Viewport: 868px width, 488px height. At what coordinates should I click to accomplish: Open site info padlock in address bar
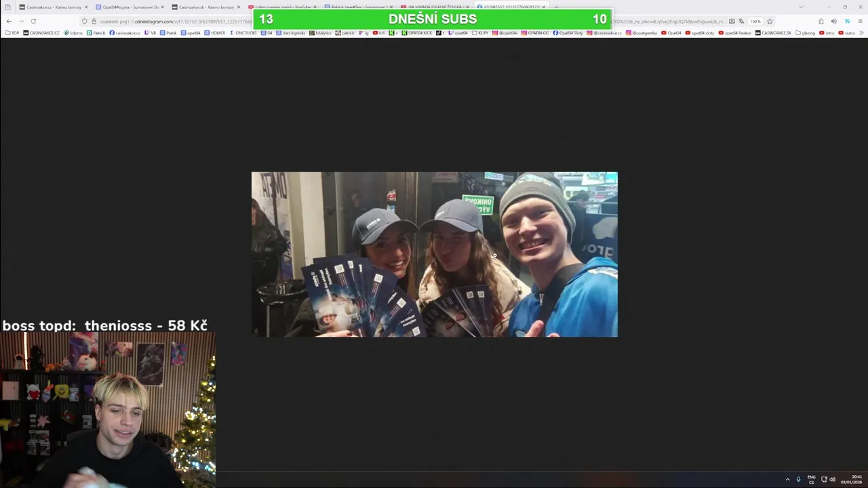coord(94,21)
